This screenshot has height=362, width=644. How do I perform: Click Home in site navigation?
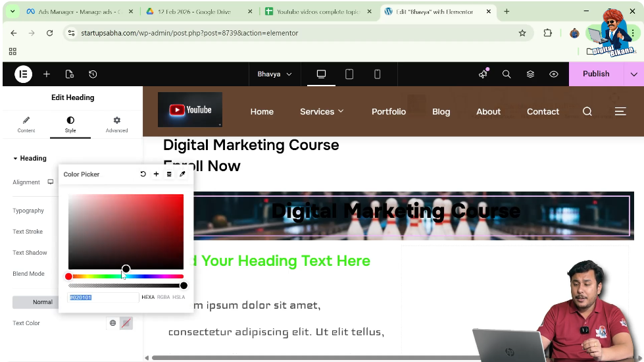pos(262,111)
